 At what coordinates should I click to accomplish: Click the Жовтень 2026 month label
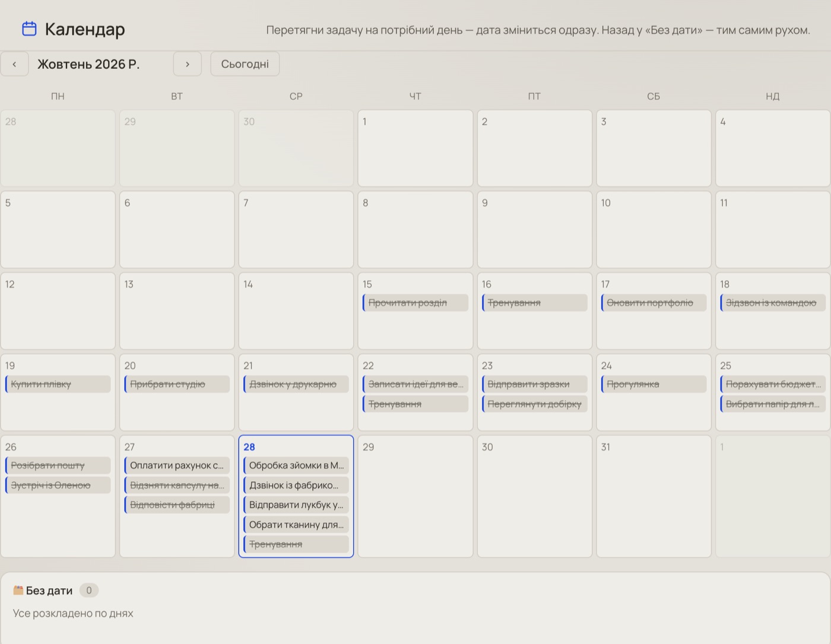[88, 64]
